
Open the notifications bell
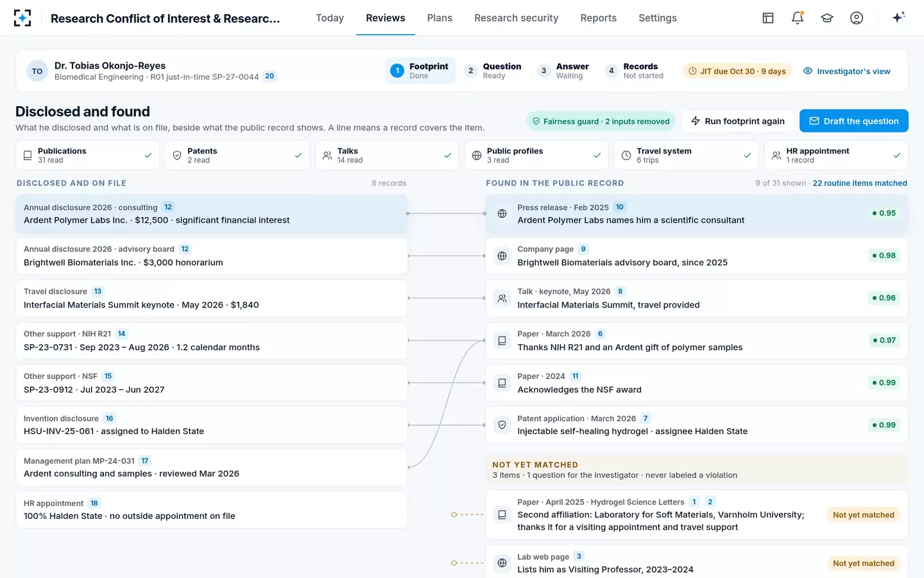(x=798, y=18)
